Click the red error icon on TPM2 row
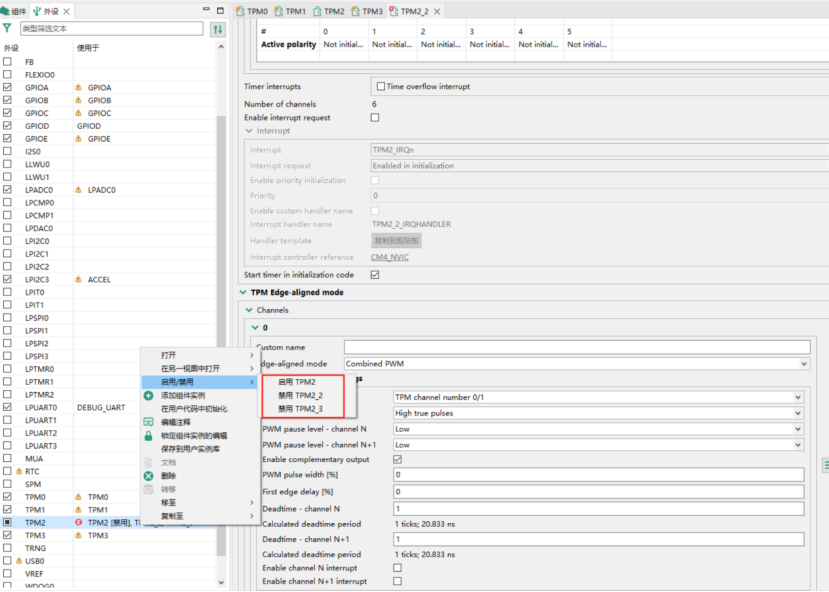This screenshot has height=592, width=829. click(79, 523)
